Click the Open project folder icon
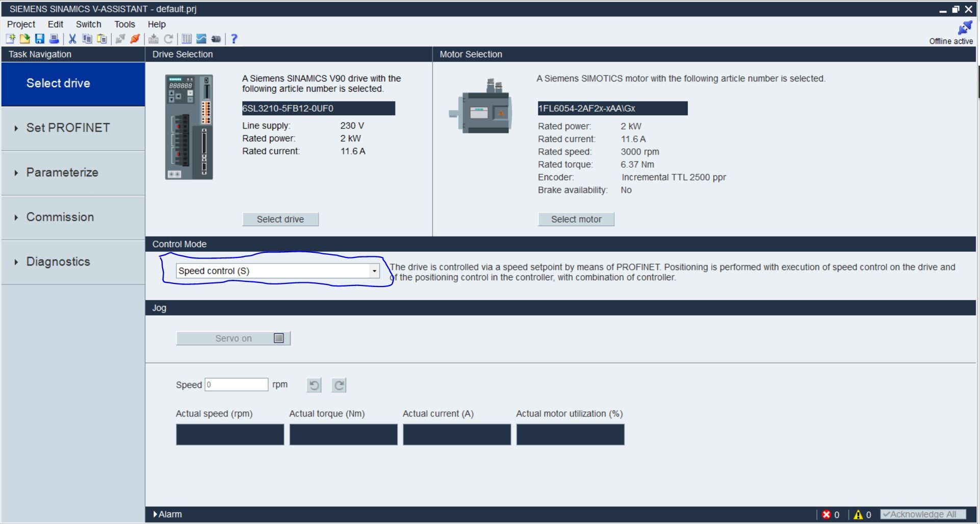 point(24,39)
